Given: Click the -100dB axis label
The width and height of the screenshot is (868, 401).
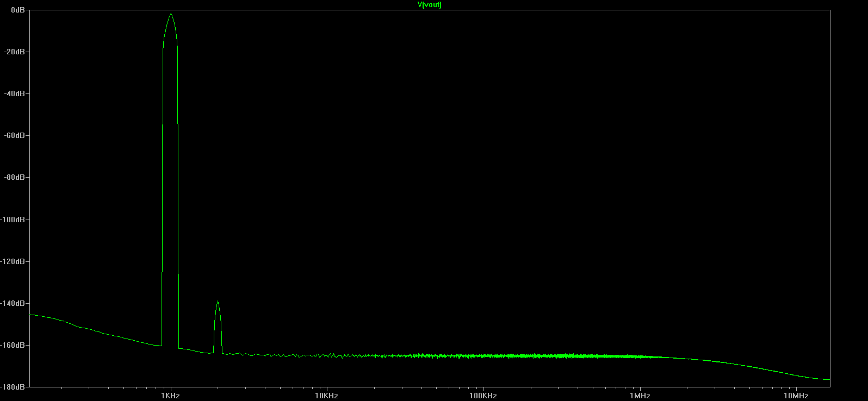Looking at the screenshot, I should 13,220.
